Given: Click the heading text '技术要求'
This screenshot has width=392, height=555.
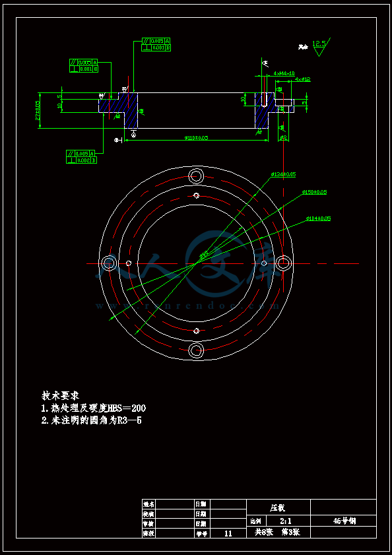Looking at the screenshot, I should pos(60,395).
